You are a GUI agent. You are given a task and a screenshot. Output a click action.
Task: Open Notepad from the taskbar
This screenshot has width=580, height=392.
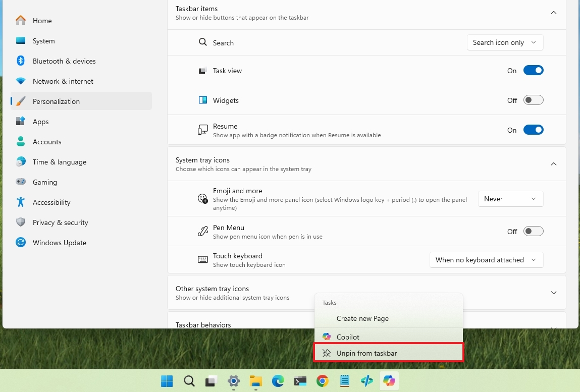coord(344,381)
